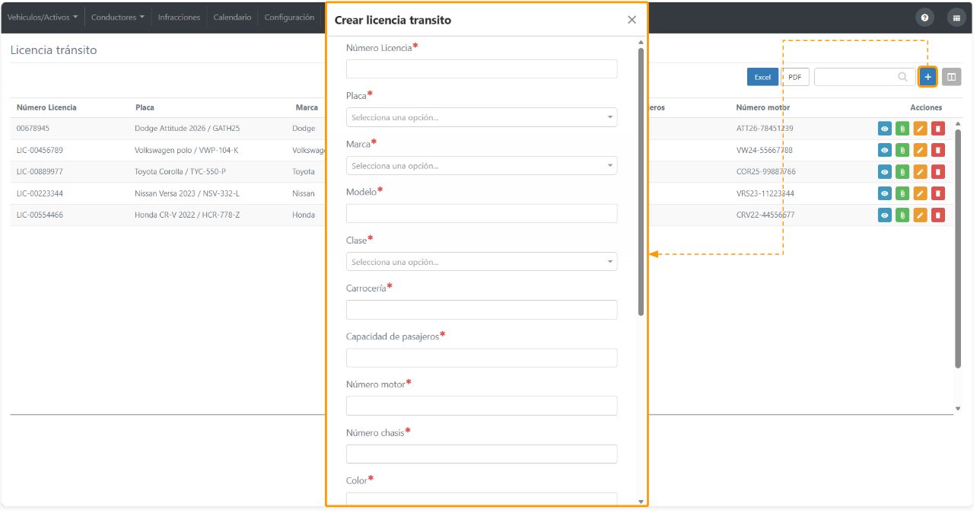Export the table with the PDF button

(x=795, y=77)
